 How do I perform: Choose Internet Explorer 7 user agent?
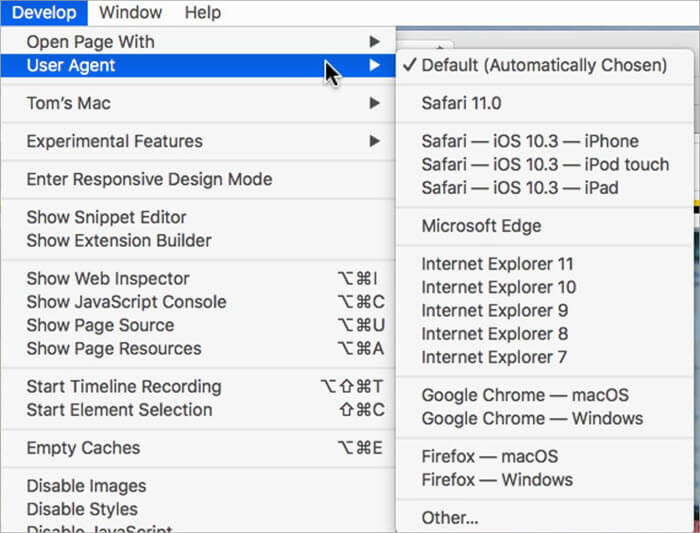(x=494, y=357)
